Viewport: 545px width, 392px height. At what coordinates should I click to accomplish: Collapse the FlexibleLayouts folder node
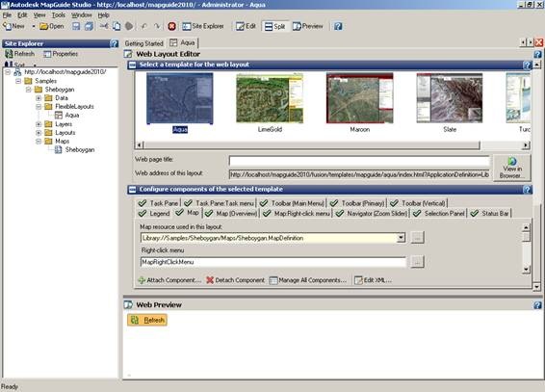39,107
